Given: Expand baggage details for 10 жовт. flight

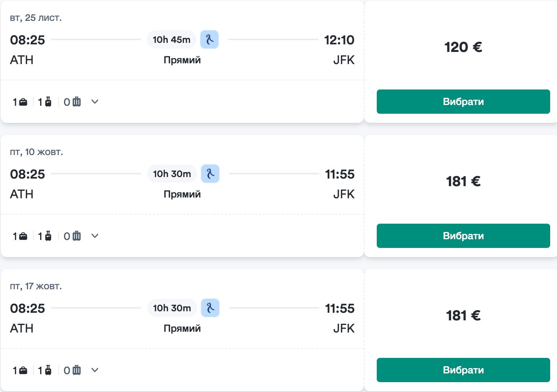Looking at the screenshot, I should pyautogui.click(x=95, y=236).
